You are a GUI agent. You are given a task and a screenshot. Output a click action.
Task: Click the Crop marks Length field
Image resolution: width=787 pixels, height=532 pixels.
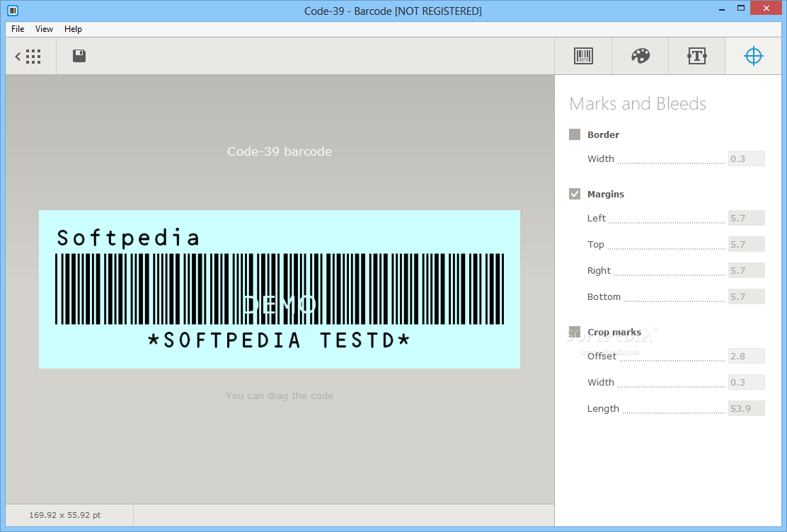point(747,408)
